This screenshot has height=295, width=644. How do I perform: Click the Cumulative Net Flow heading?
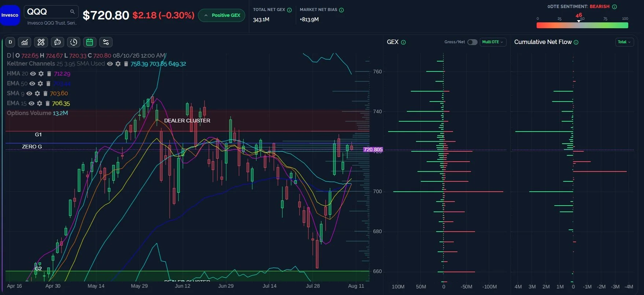543,42
